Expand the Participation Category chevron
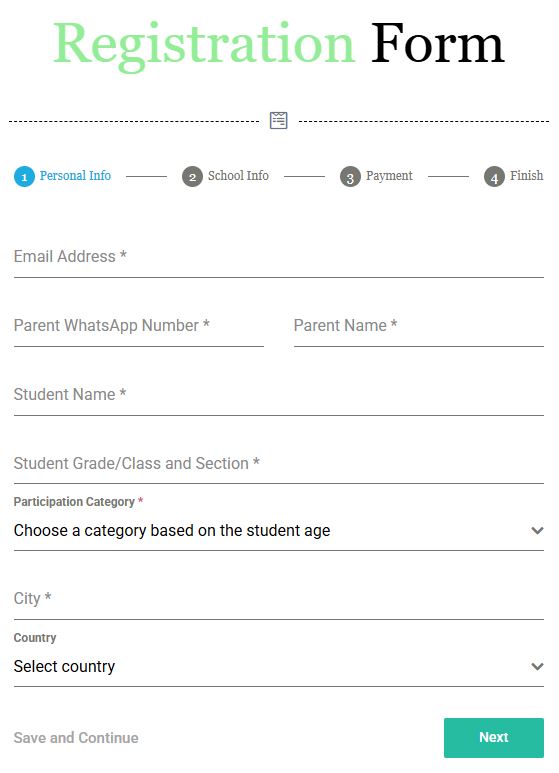Viewport: 559px width, 773px height. [537, 530]
